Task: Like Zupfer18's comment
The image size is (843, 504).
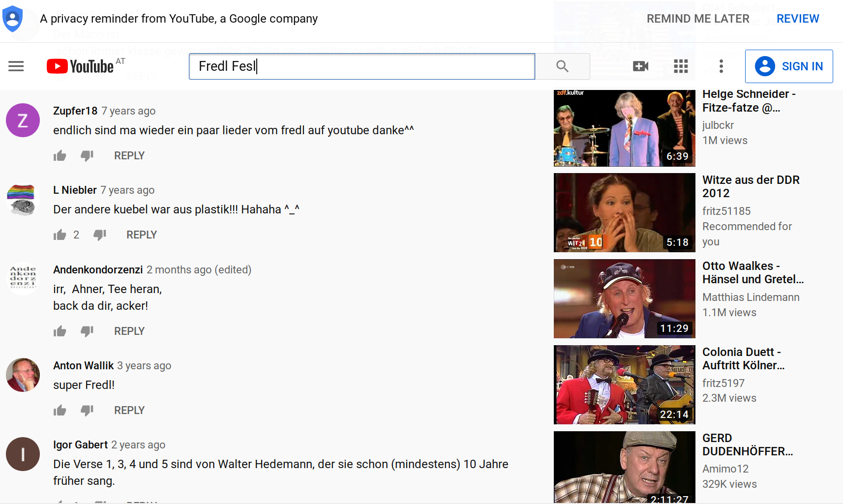Action: click(x=60, y=156)
